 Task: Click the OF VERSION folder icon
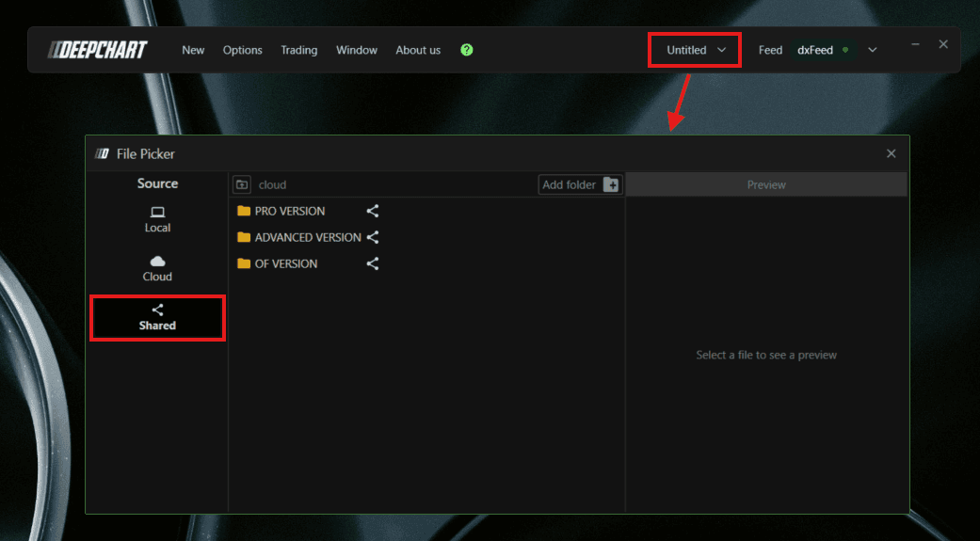pos(244,263)
